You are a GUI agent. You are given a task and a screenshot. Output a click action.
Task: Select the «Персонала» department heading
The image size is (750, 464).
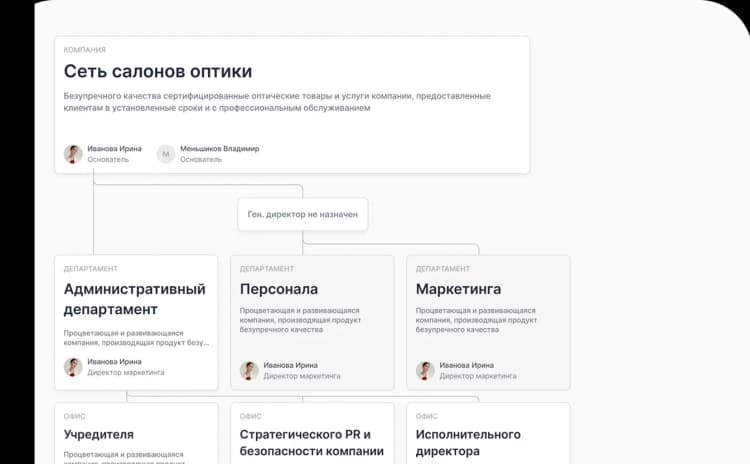point(279,289)
